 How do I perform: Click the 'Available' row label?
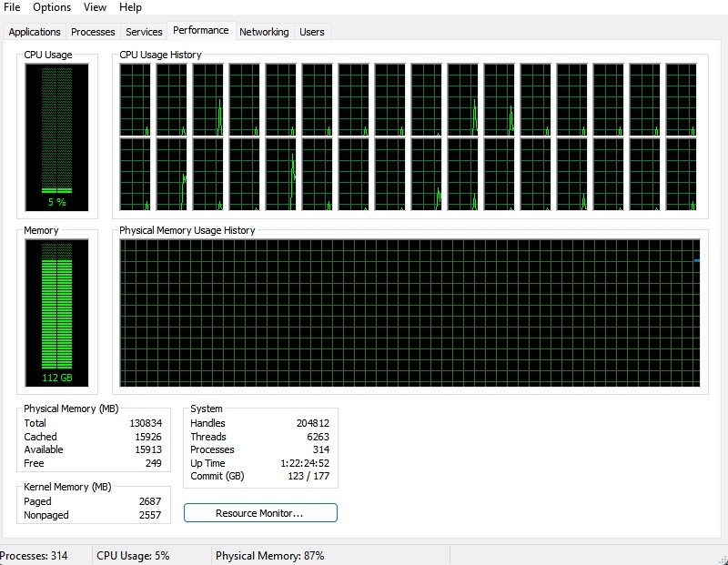(44, 449)
